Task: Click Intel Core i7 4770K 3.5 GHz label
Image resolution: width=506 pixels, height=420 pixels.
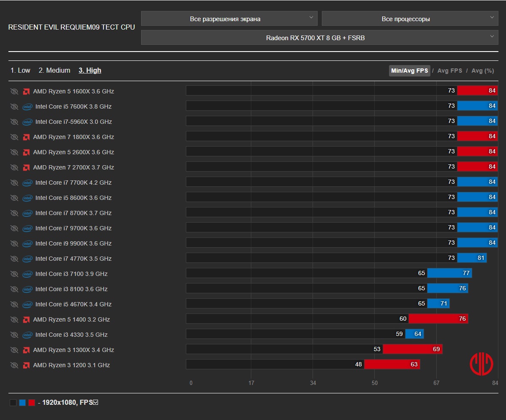Action: click(73, 259)
